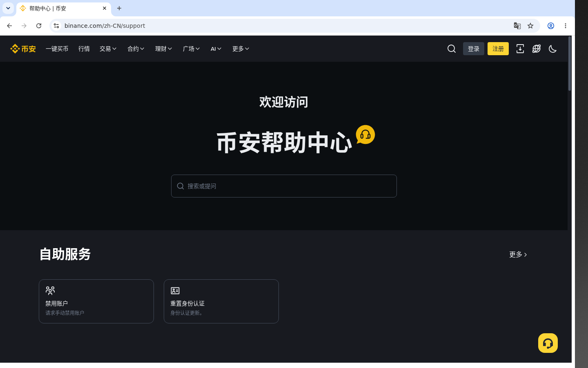Viewport: 588px width, 368px height.
Task: Expand the 理财 dropdown menu
Action: [164, 49]
